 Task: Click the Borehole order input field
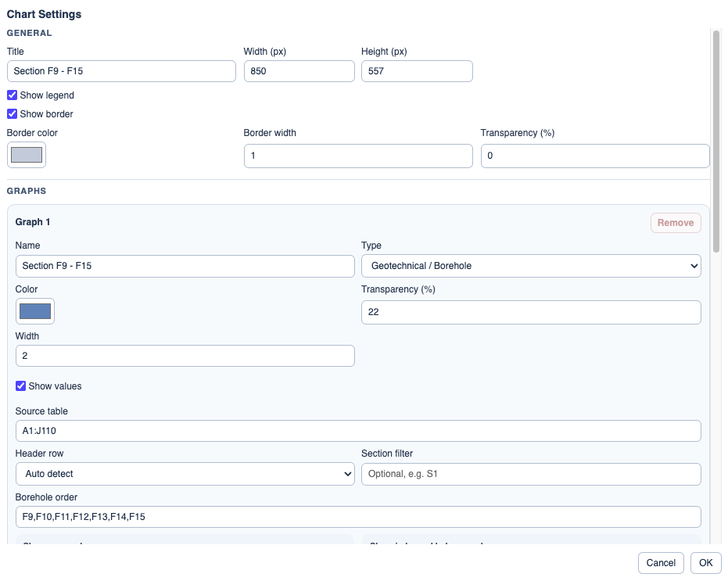[x=358, y=517]
